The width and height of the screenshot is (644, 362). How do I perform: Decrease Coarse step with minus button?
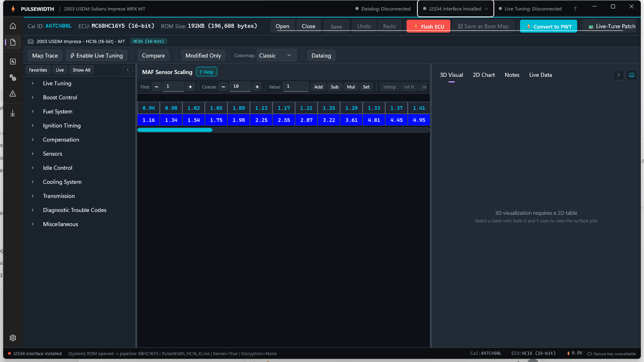[x=223, y=87]
